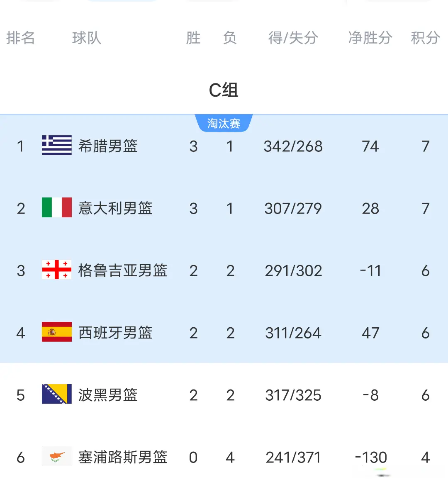Select the 西班牙男篮 team name
The height and width of the screenshot is (487, 448).
pyautogui.click(x=115, y=333)
